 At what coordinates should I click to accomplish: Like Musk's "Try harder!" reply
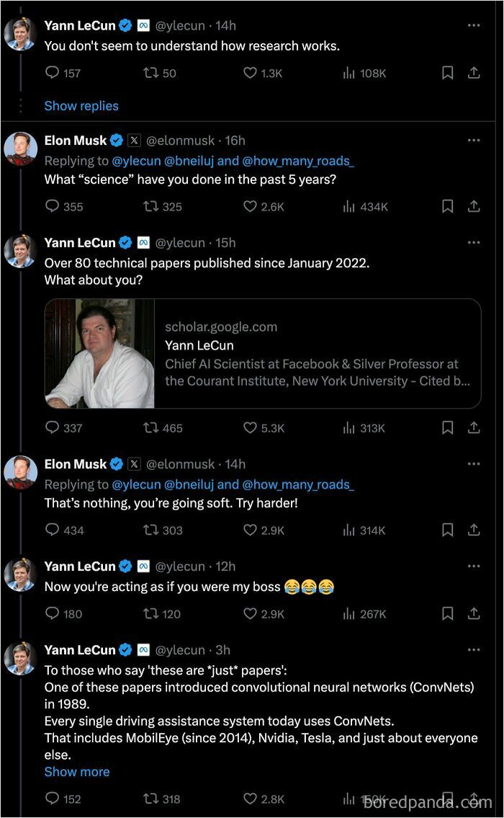pyautogui.click(x=249, y=530)
